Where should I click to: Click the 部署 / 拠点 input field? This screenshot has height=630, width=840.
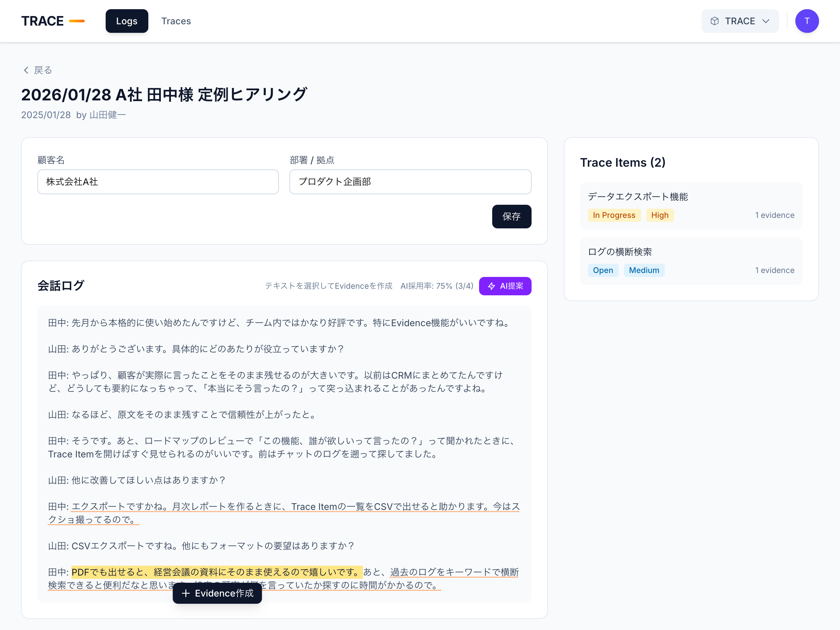[x=410, y=181]
